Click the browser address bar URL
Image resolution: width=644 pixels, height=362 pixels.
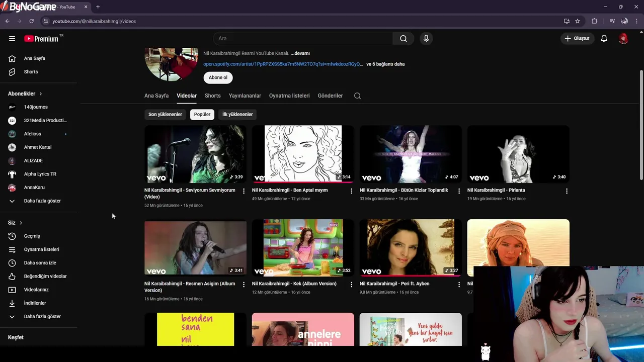(x=94, y=21)
